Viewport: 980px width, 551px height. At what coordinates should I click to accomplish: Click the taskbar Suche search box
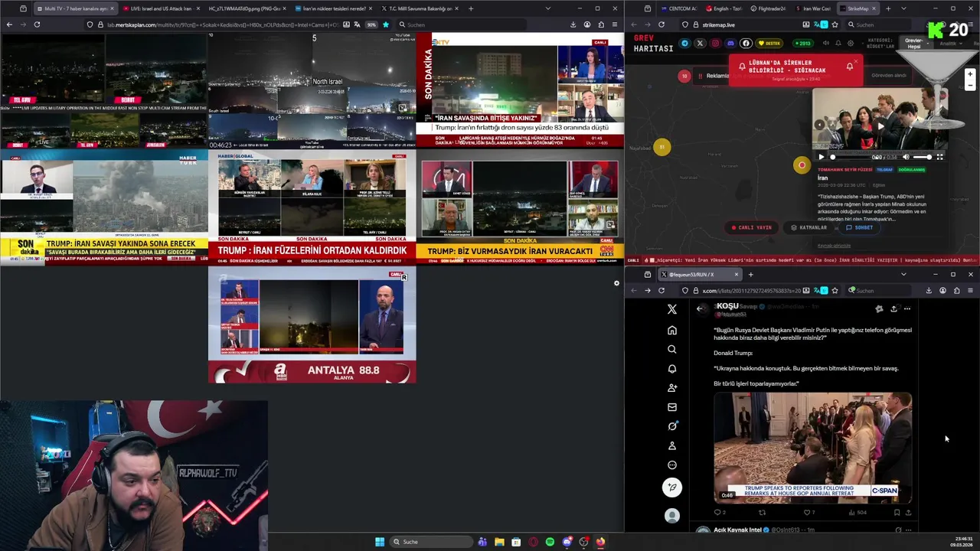tap(430, 542)
